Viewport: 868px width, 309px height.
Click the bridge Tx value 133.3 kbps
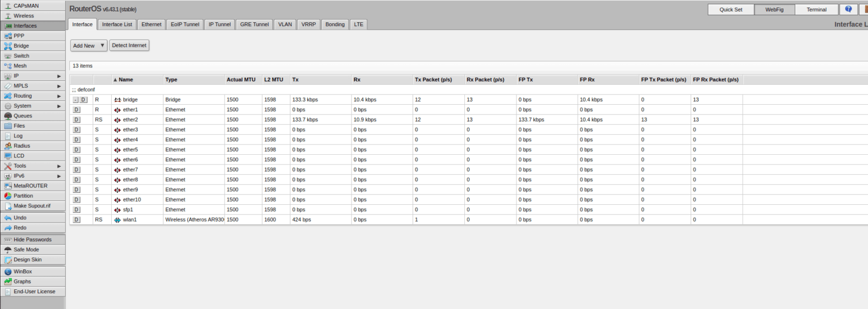(x=305, y=100)
